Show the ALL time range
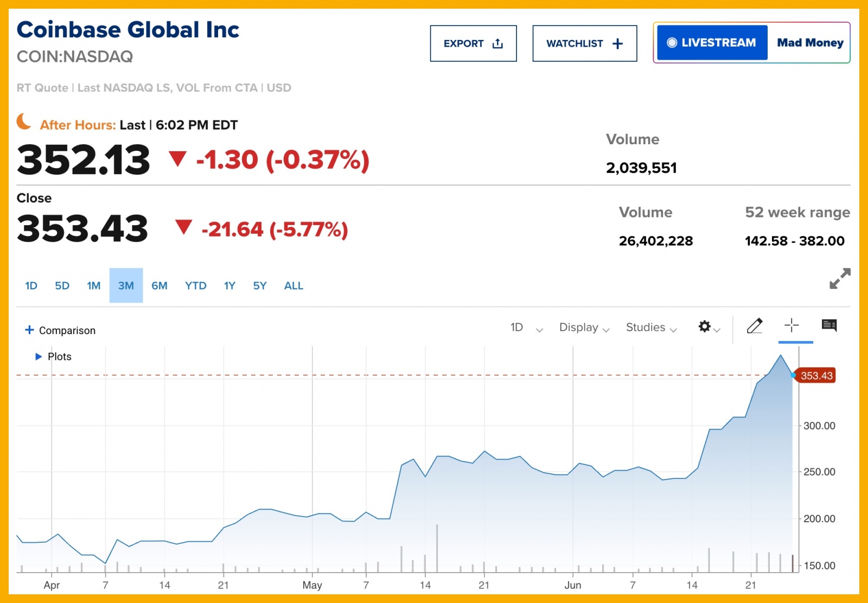Screen dimensions: 868x603 tap(293, 286)
